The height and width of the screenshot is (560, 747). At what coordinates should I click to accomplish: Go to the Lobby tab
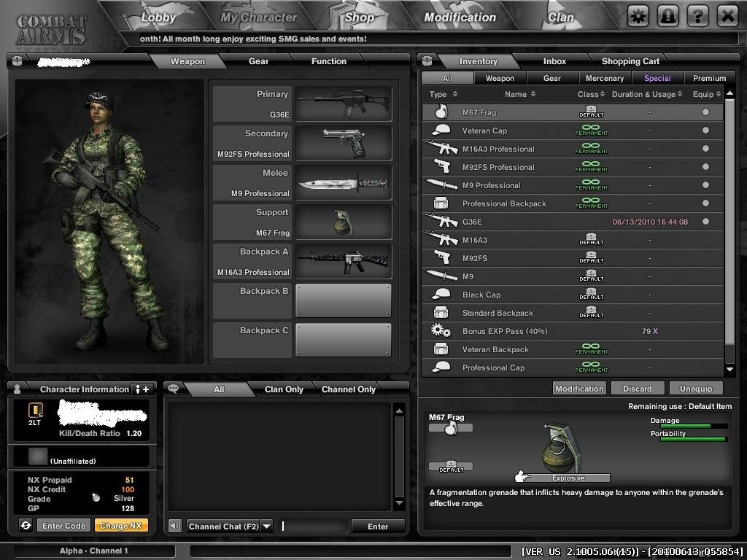pyautogui.click(x=158, y=17)
